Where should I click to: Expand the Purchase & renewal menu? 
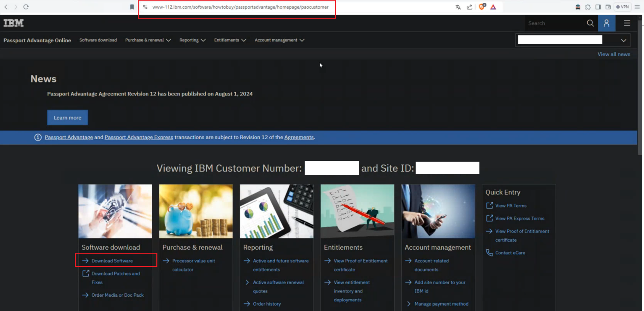click(148, 40)
